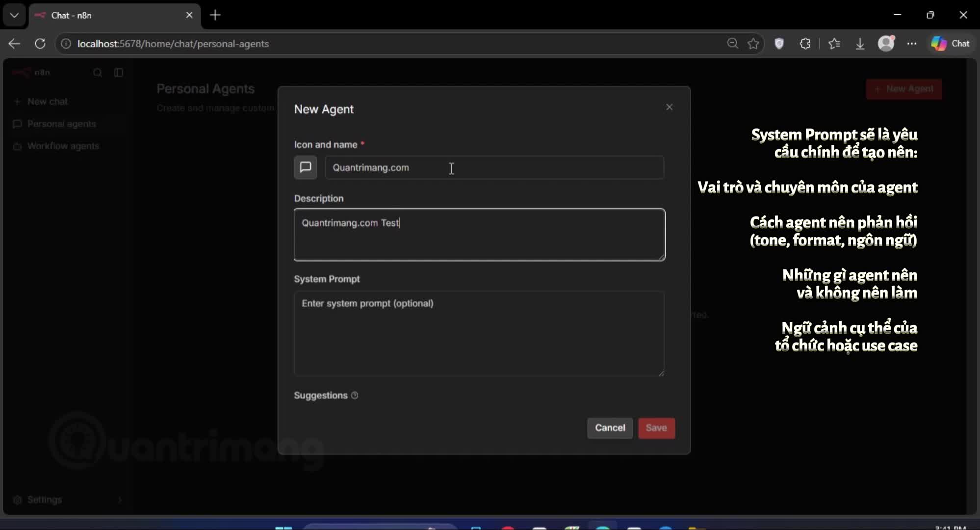
Task: Open the n8n search icon
Action: tap(98, 73)
